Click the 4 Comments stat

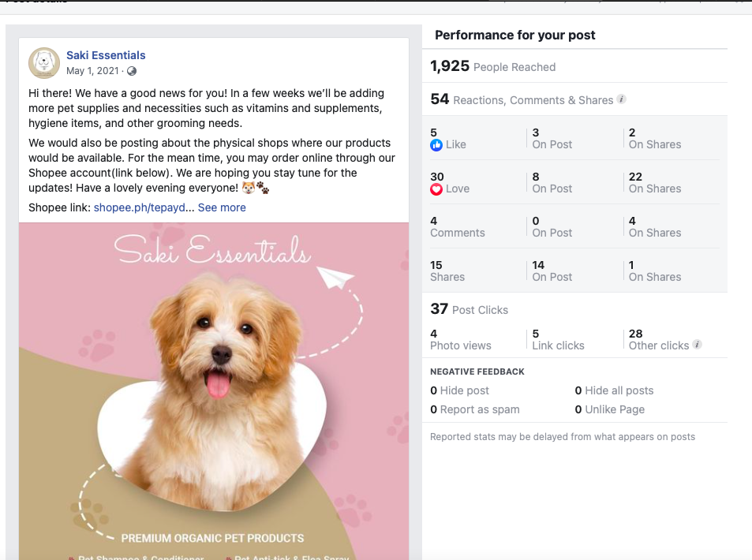pyautogui.click(x=458, y=227)
